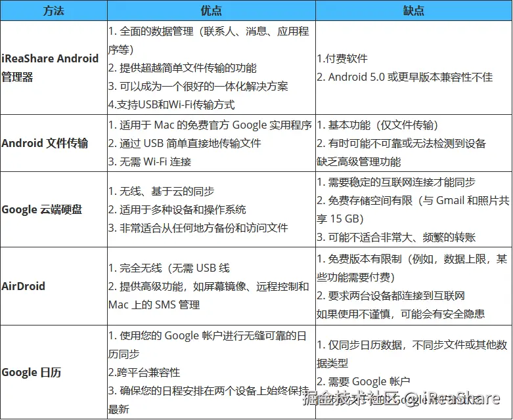Click text Android 5.0 或更早版本兼容性不佳
Image resolution: width=513 pixels, height=420 pixels.
(411, 77)
